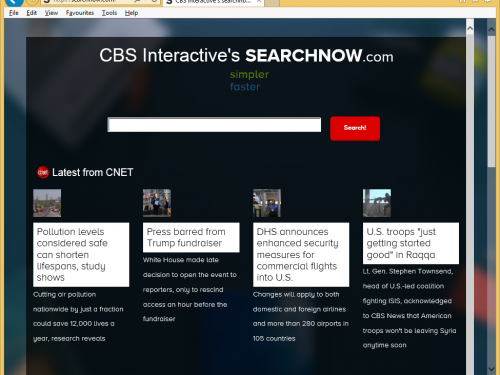Open 'DHS announces enhanced security measures' headline
The image size is (500, 375).
301,255
